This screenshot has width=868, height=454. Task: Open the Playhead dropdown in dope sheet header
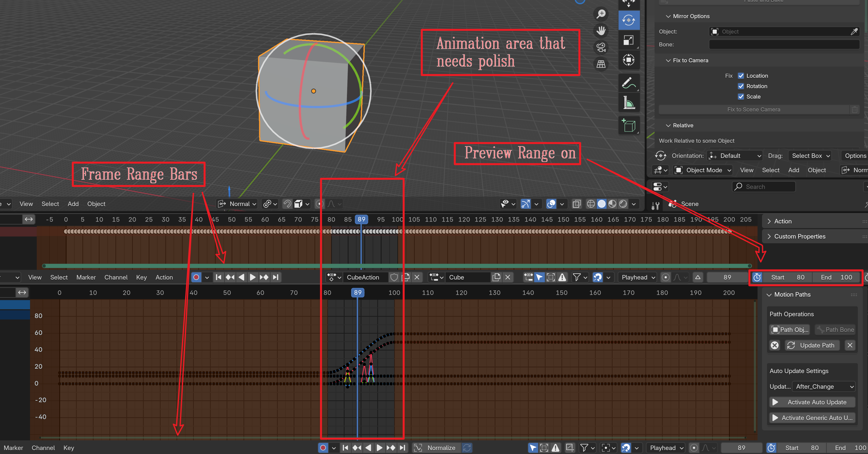638,277
